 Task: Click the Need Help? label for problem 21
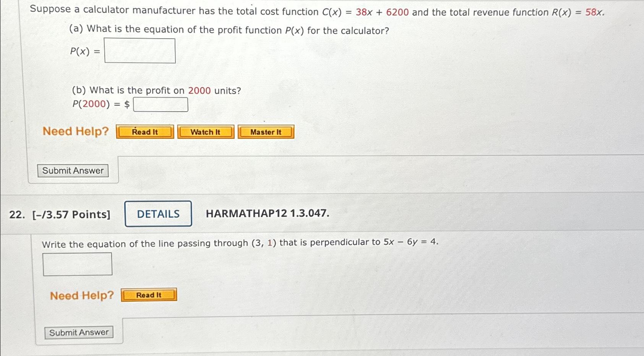click(76, 131)
